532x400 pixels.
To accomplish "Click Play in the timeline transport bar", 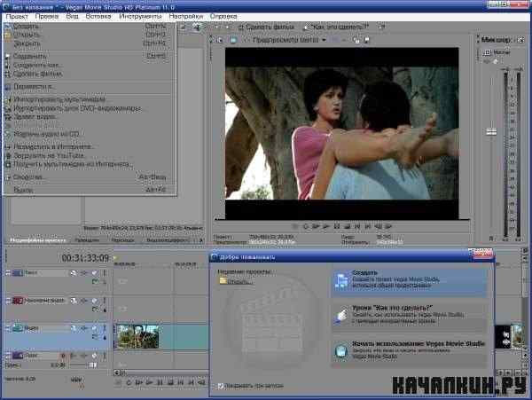I will pos(149,382).
